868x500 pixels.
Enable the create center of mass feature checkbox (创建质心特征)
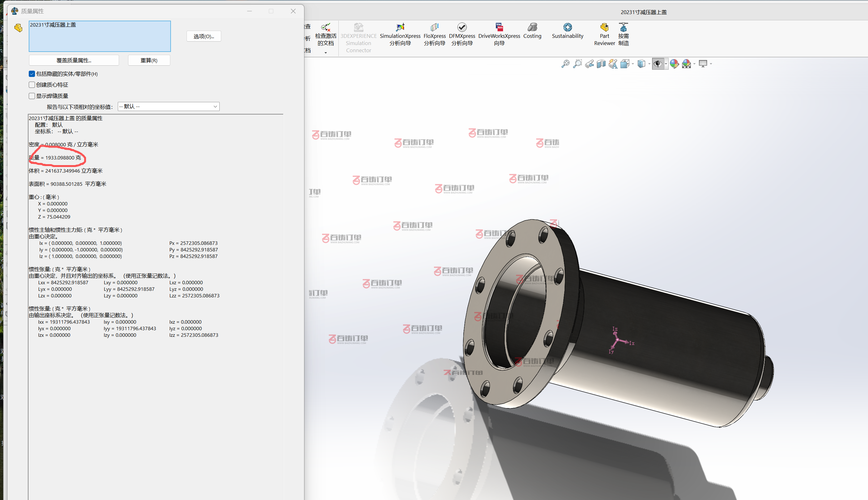pos(32,85)
